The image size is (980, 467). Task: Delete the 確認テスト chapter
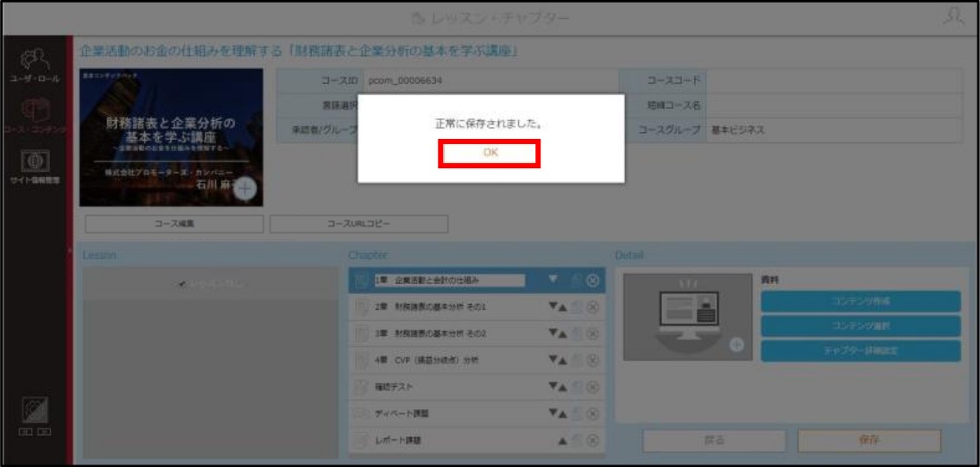tap(592, 387)
